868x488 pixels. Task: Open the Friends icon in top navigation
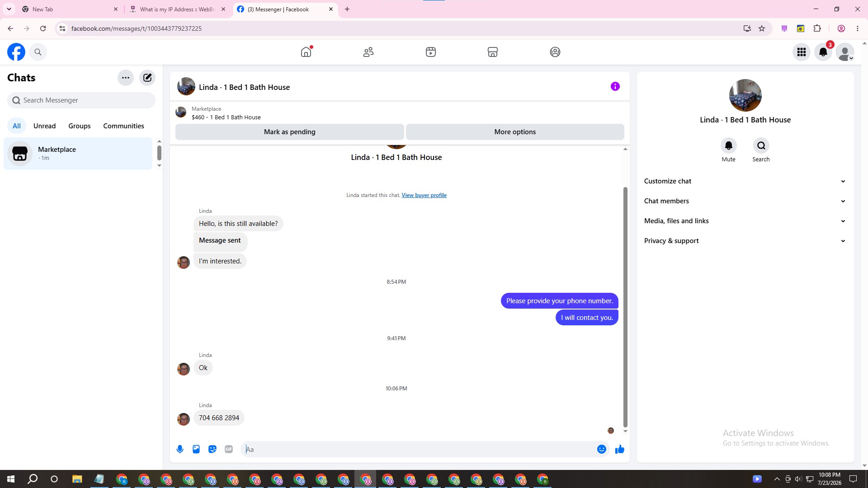(x=368, y=52)
